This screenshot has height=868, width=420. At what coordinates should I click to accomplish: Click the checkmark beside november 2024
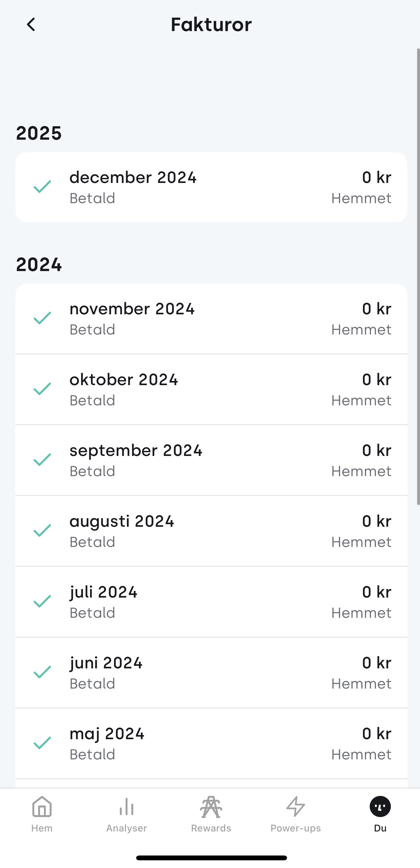[42, 318]
